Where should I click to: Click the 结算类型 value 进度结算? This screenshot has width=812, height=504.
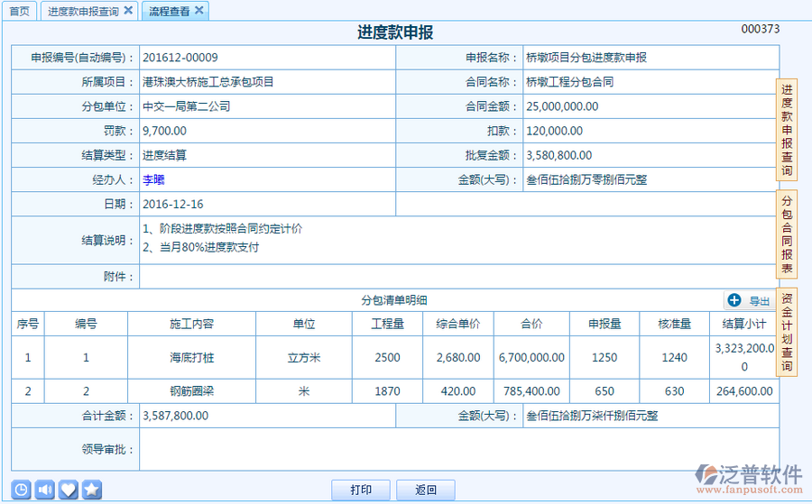pyautogui.click(x=165, y=155)
